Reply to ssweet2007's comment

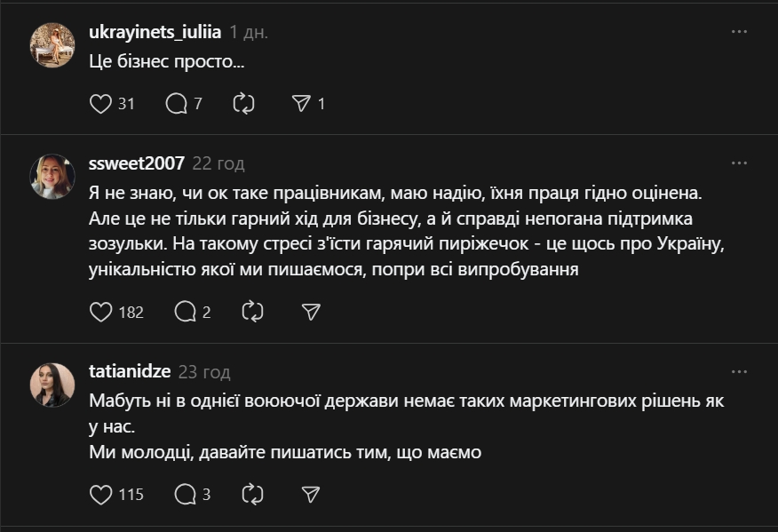(185, 312)
